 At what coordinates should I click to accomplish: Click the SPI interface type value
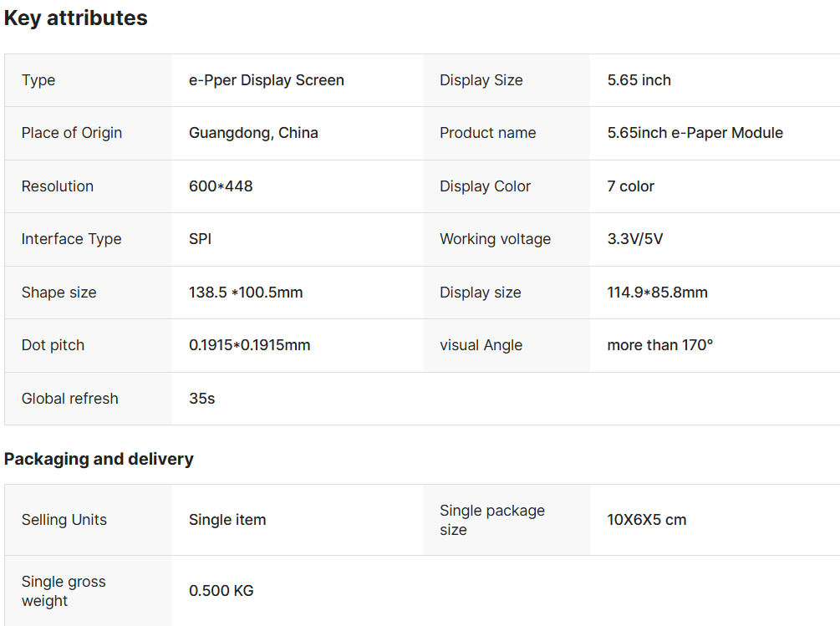[200, 239]
